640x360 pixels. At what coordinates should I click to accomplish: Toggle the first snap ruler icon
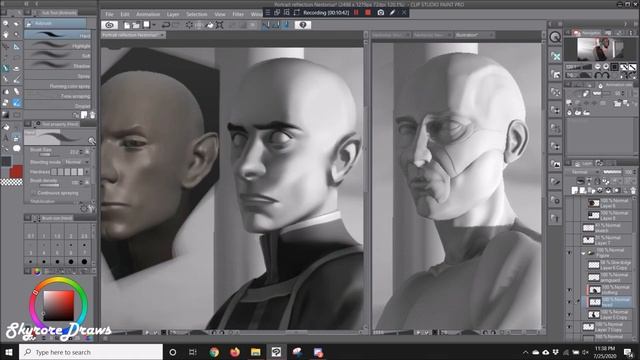click(266, 25)
